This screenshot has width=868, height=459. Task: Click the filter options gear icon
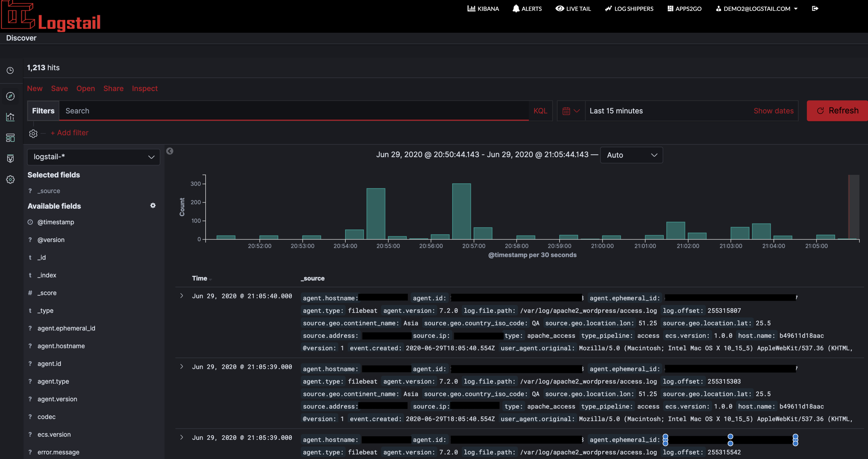coord(33,133)
